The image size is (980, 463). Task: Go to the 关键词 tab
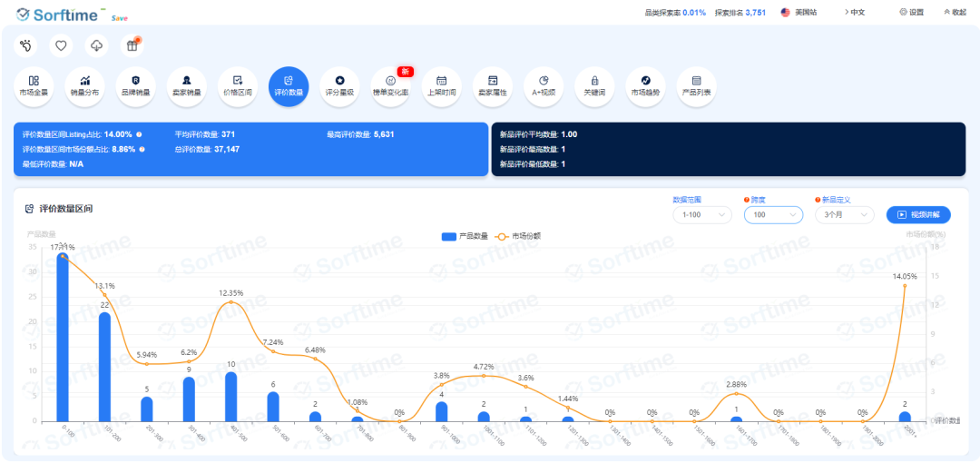[594, 86]
